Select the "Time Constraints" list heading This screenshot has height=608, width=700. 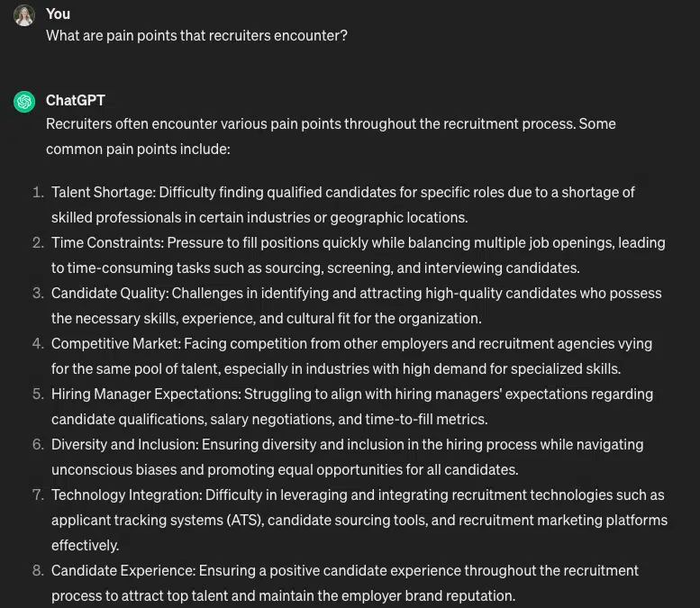click(106, 242)
